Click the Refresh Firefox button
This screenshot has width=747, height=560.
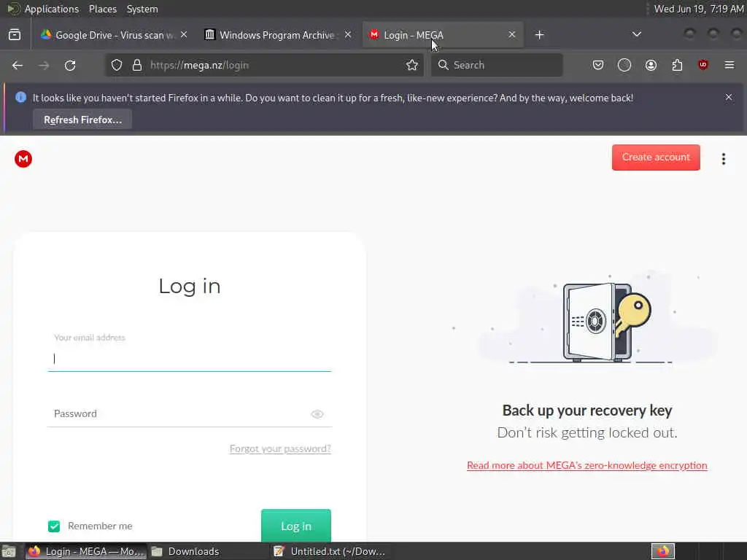[82, 120]
